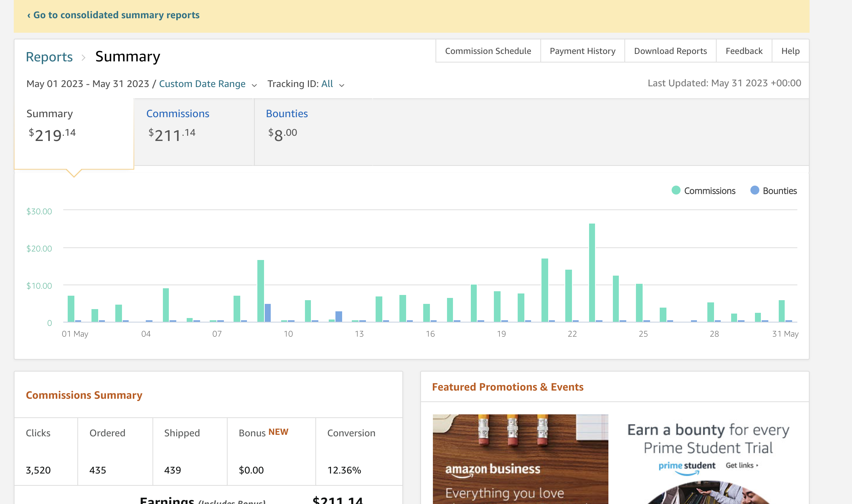Image resolution: width=852 pixels, height=504 pixels.
Task: Click the $30.00 y-axis label
Action: tap(39, 212)
